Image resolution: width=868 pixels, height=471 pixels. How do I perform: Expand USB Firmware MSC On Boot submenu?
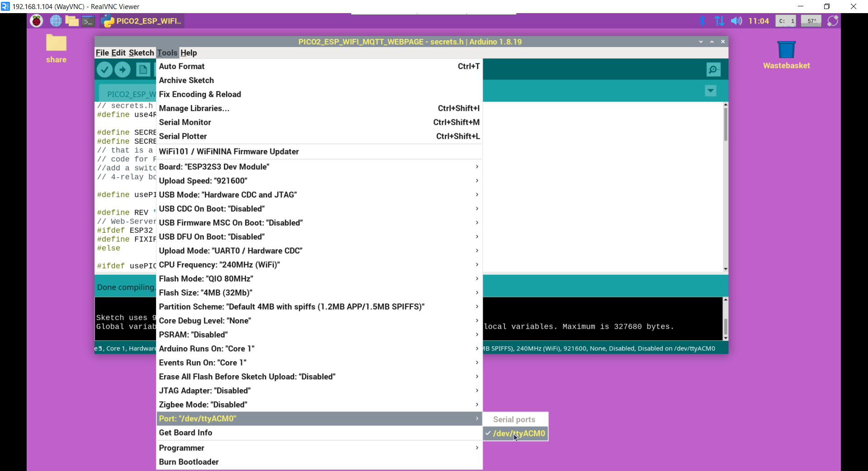[319, 223]
